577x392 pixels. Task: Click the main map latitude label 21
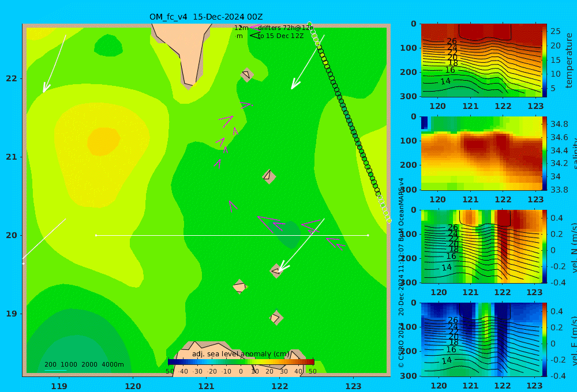point(12,157)
